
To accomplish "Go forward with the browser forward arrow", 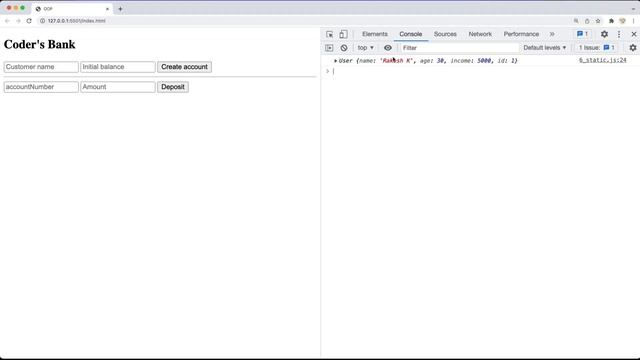I will [18, 21].
